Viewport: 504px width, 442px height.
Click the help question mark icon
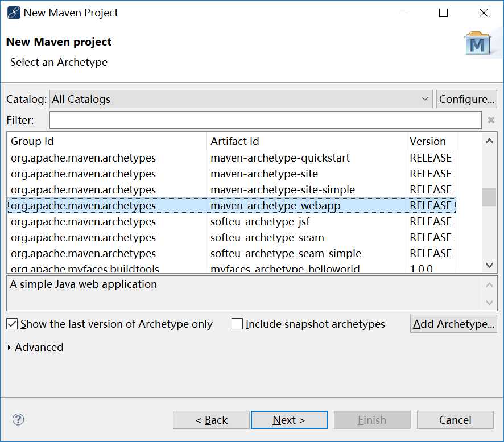click(18, 420)
